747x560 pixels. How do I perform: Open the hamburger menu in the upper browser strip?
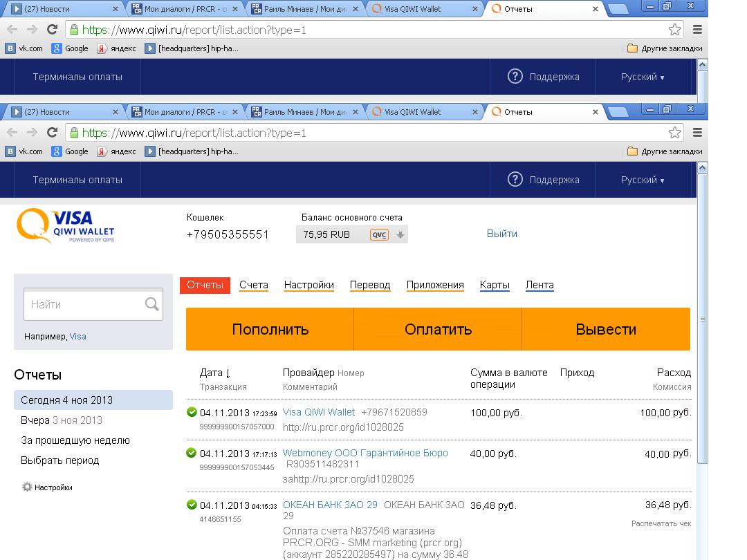click(697, 30)
